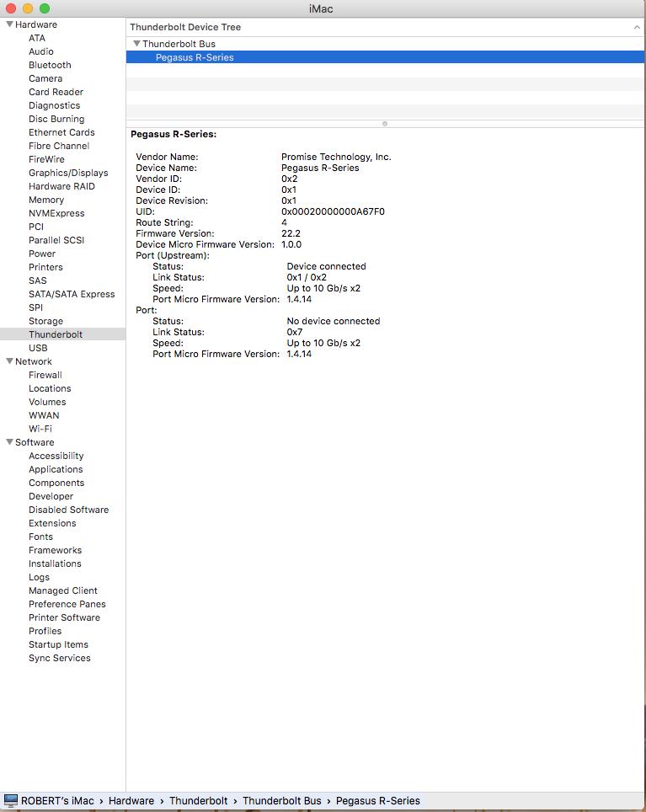Open Graphics/Displays information
646x812 pixels.
pyautogui.click(x=68, y=173)
